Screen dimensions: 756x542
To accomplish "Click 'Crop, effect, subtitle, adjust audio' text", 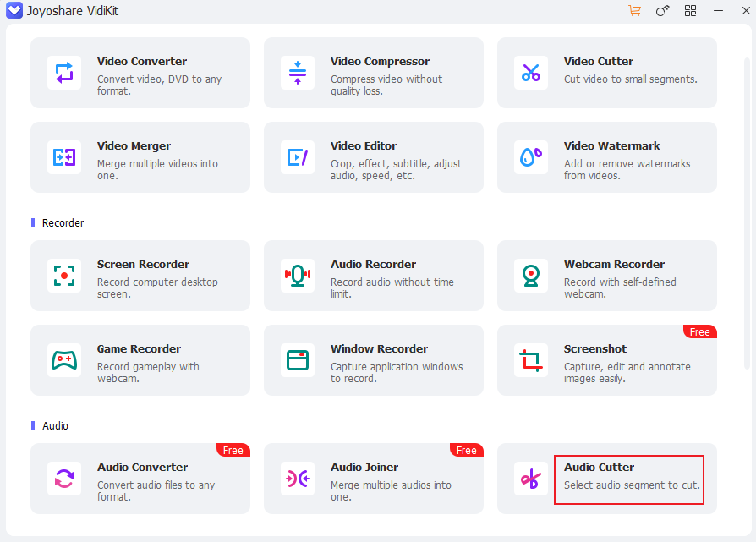I will coord(396,169).
